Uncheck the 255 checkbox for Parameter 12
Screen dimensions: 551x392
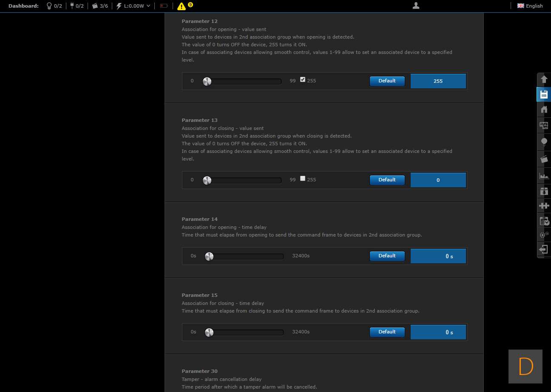(x=303, y=79)
